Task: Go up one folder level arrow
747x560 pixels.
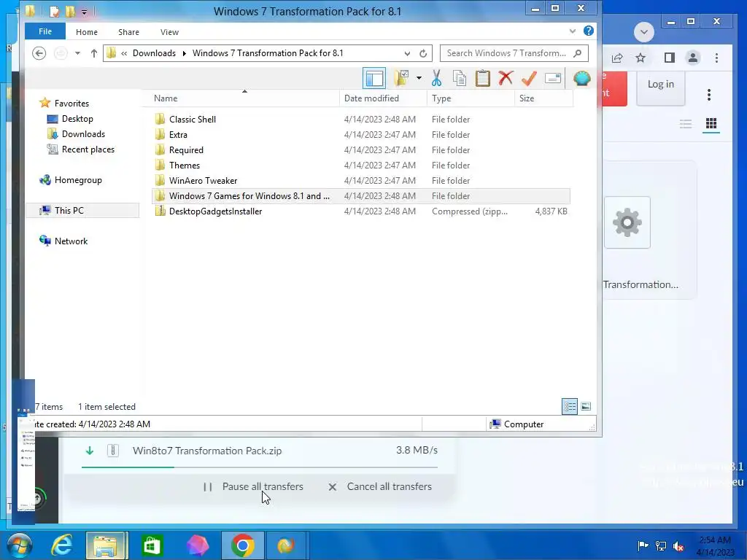Action: [94, 53]
